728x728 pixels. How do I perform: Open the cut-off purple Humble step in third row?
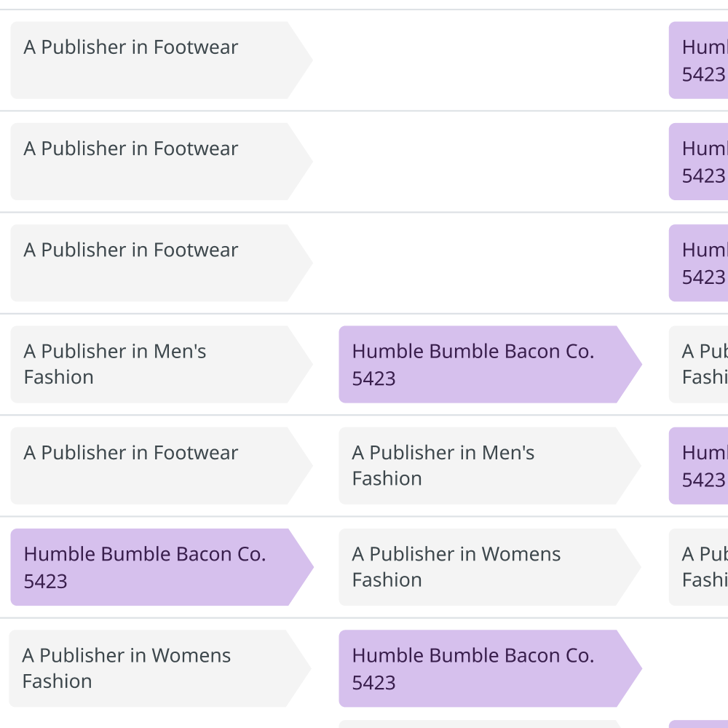(x=699, y=263)
